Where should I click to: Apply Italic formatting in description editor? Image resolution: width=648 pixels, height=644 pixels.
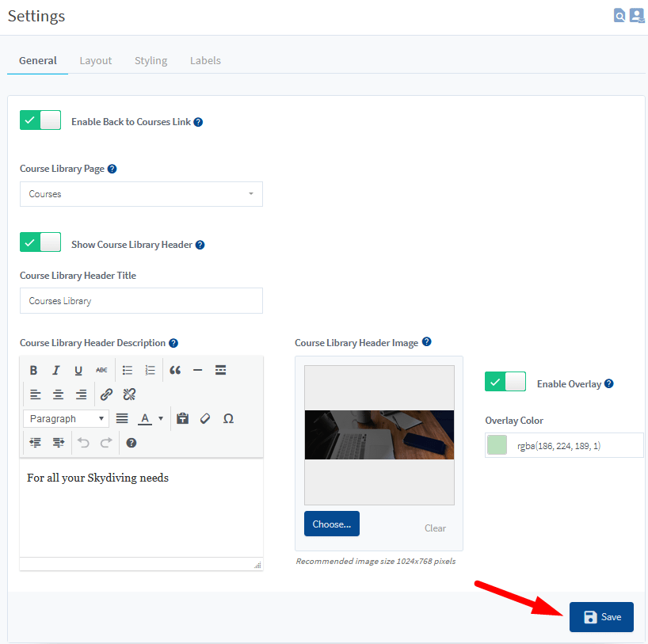click(x=55, y=371)
